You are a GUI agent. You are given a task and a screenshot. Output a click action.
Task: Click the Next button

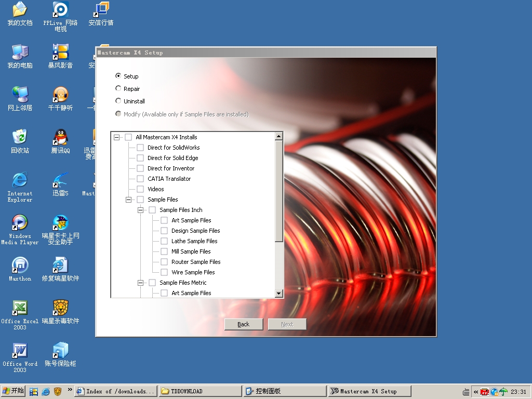point(287,324)
